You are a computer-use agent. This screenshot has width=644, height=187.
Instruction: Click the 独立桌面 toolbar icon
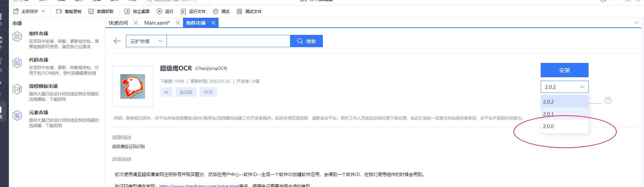pos(127,12)
